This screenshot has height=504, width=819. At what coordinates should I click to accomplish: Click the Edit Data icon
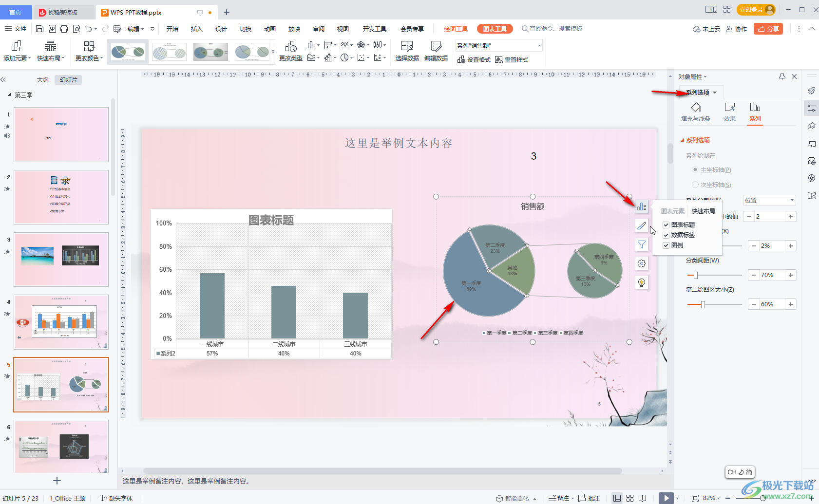(436, 51)
